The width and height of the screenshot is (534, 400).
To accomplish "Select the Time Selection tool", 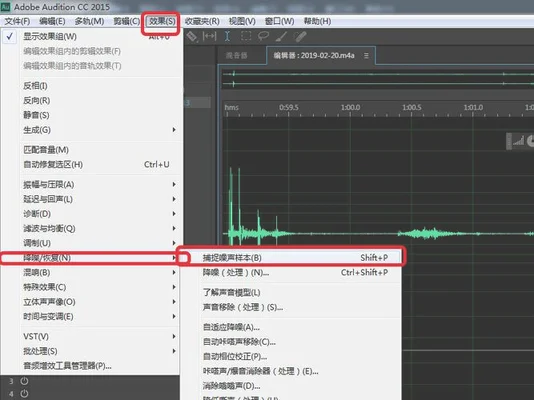I will coord(227,36).
